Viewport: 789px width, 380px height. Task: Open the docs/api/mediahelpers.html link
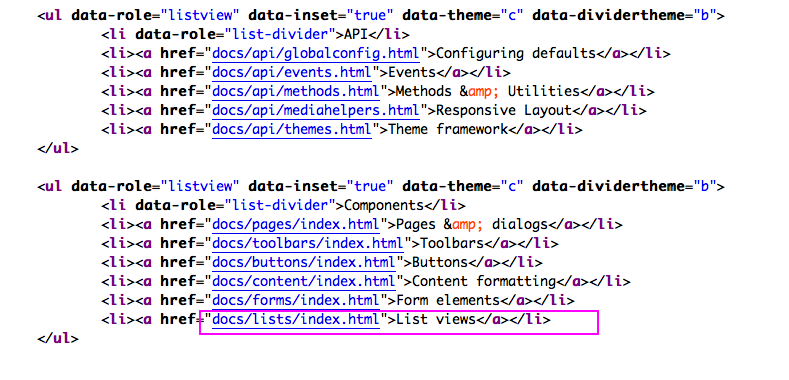[x=316, y=110]
